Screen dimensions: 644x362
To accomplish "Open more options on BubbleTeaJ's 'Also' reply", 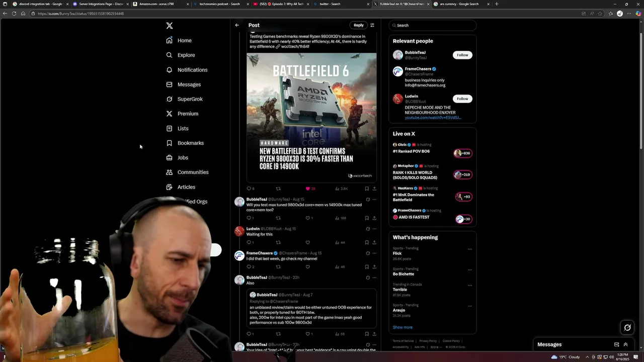I will click(x=374, y=278).
